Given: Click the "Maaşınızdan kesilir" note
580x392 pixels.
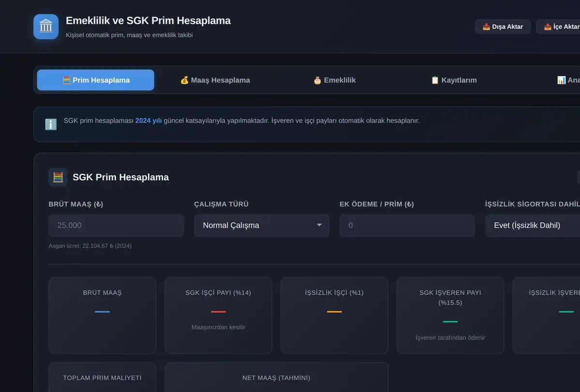Looking at the screenshot, I should point(218,327).
